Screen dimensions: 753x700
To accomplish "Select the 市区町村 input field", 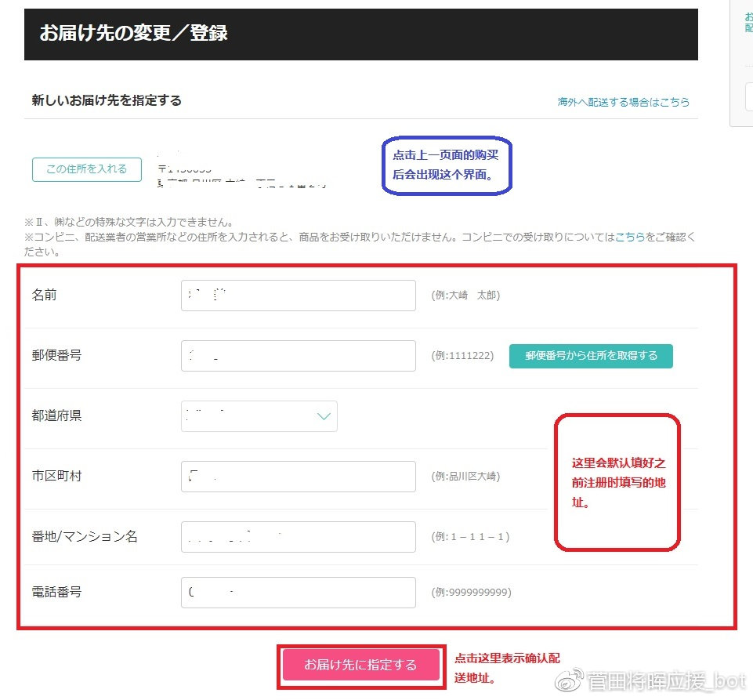I will click(298, 477).
